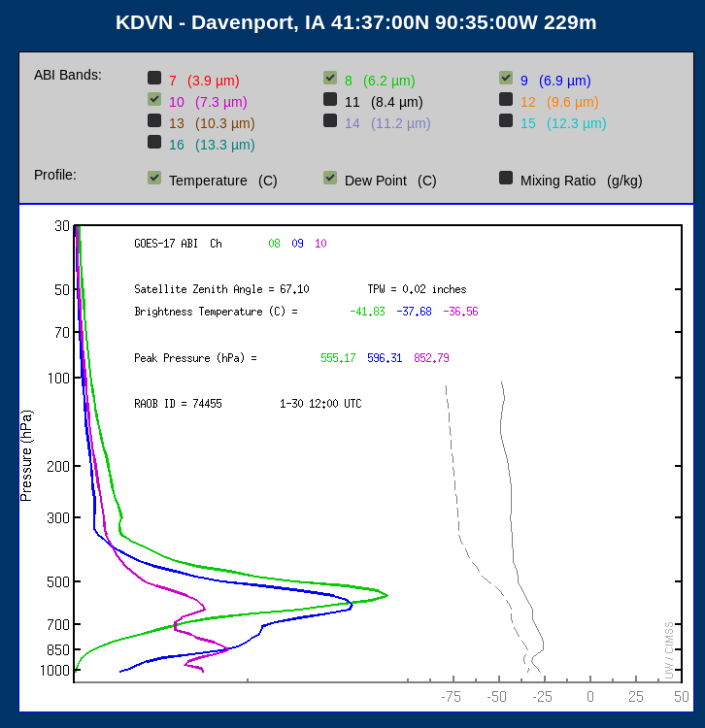Click the '14 (11.2 µm)' label

pos(387,123)
